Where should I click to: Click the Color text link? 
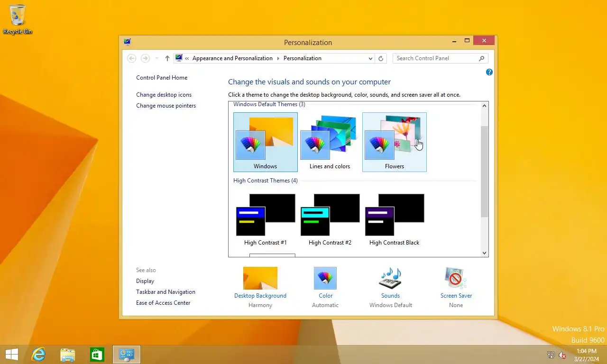(x=325, y=296)
